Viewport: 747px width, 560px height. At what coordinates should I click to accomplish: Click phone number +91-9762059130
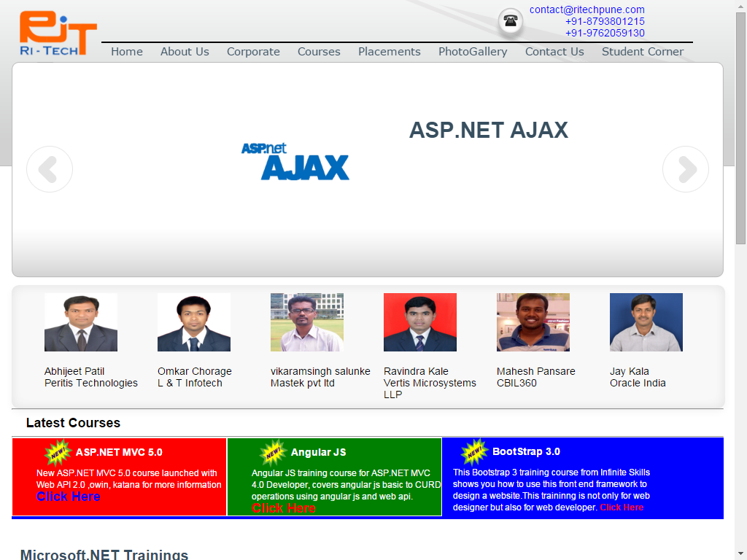pos(605,33)
